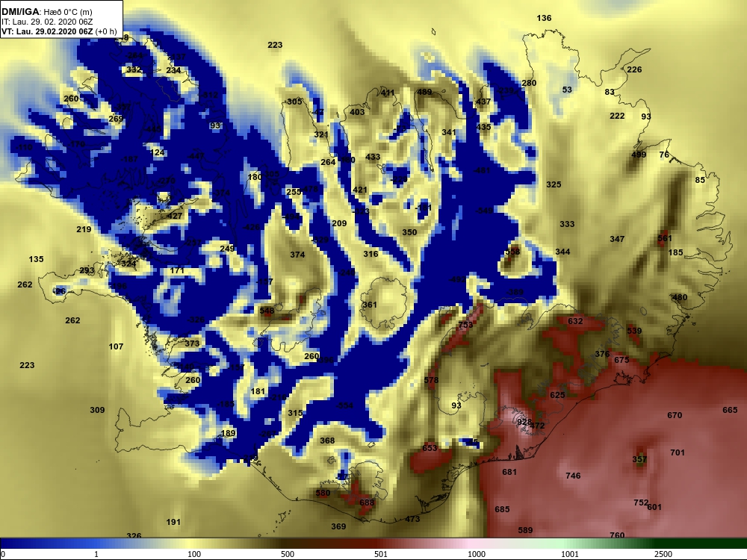
Task: Click the map value 746
Action: click(x=573, y=475)
